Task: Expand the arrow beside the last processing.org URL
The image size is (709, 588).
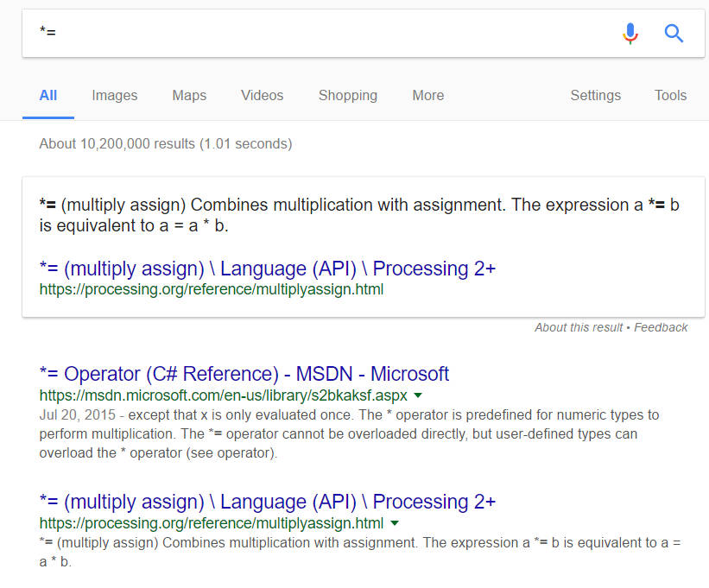Action: coord(395,523)
